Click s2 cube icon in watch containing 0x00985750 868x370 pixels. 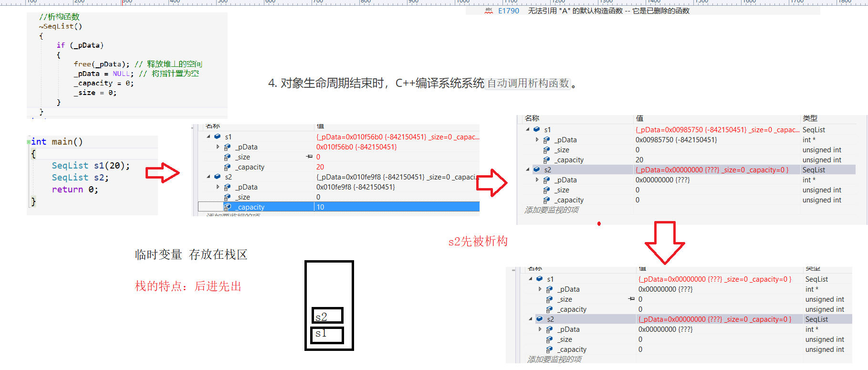537,169
